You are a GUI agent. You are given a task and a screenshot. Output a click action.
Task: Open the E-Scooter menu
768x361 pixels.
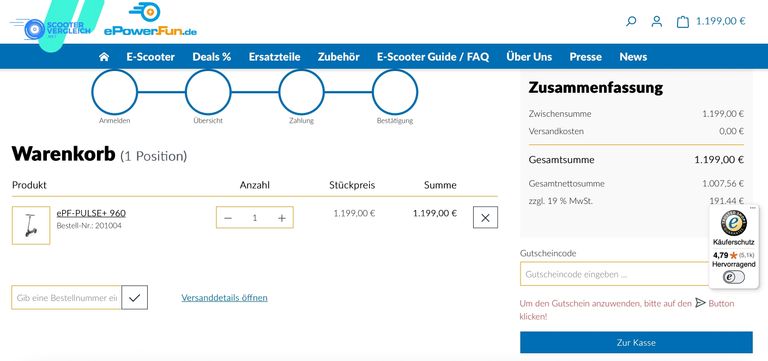150,57
